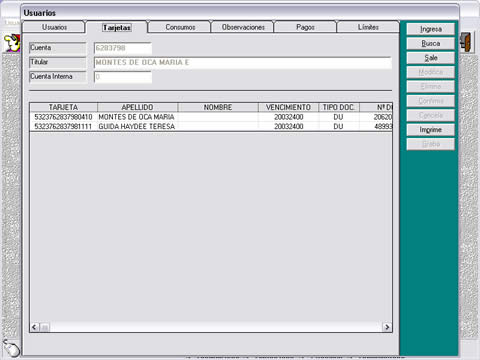Click inside the Cuenta number field
Screen dimensions: 480x360
pos(123,48)
